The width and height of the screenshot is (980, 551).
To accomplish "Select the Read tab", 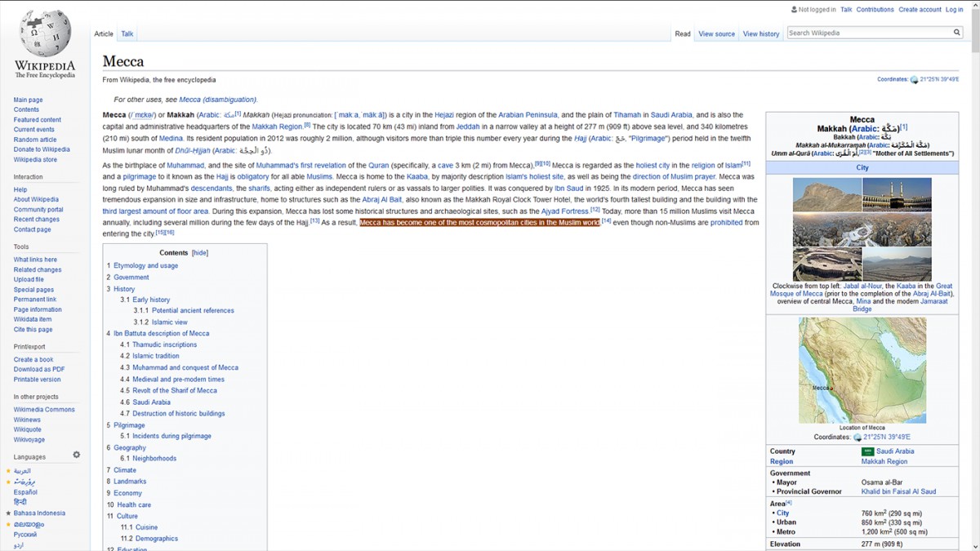I will pyautogui.click(x=683, y=33).
